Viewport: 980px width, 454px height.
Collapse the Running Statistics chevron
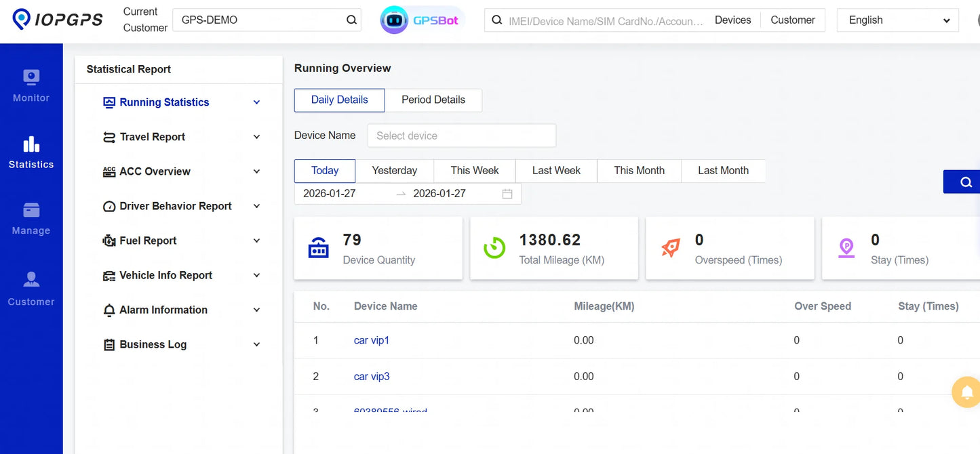point(256,102)
